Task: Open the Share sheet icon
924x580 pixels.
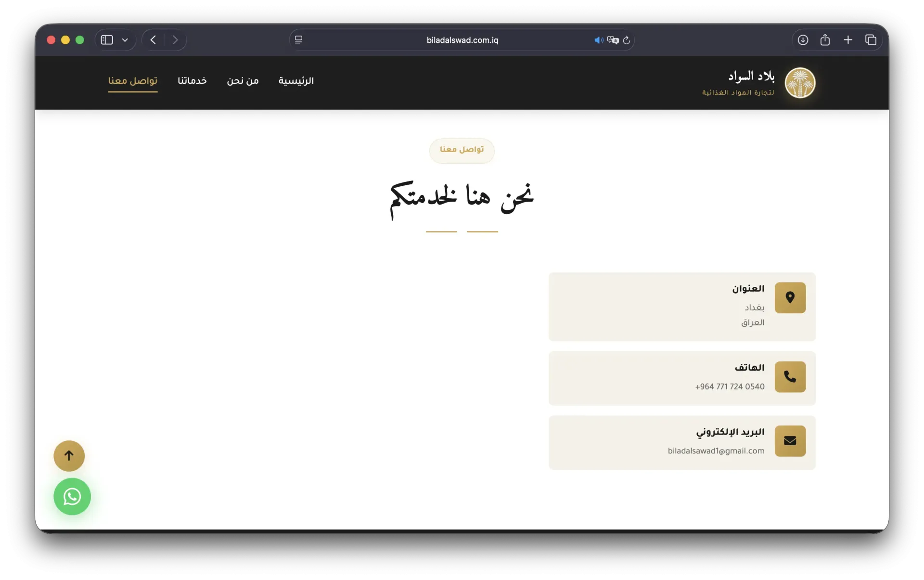Action: [x=825, y=40]
